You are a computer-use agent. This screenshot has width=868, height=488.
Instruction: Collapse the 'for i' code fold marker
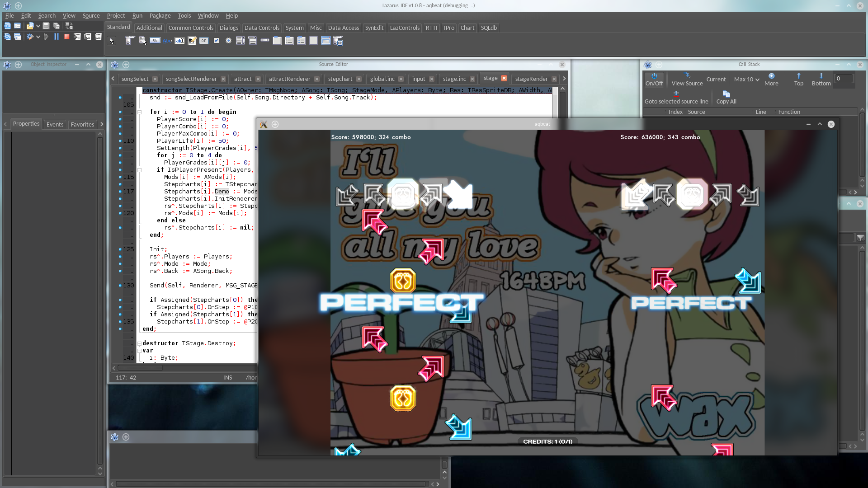(x=139, y=112)
